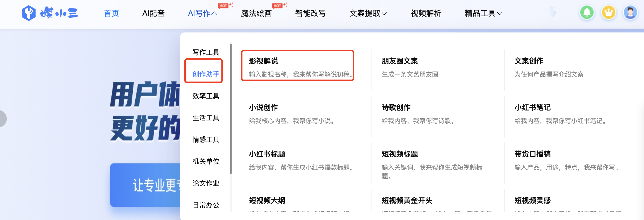Open the 小说创作 tool

click(263, 108)
